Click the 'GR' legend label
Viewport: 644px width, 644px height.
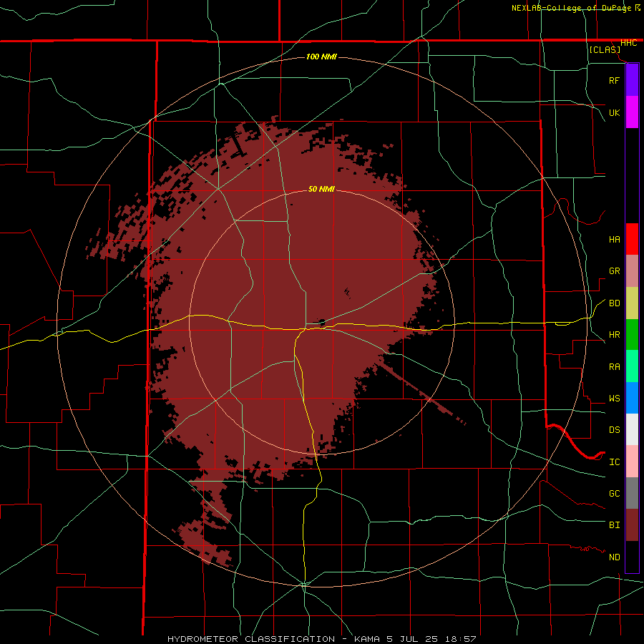click(x=614, y=271)
